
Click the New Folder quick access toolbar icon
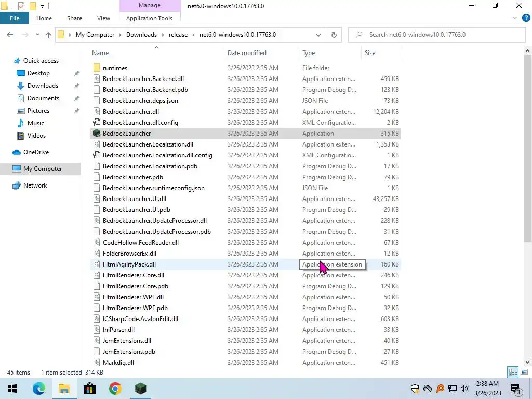33,6
